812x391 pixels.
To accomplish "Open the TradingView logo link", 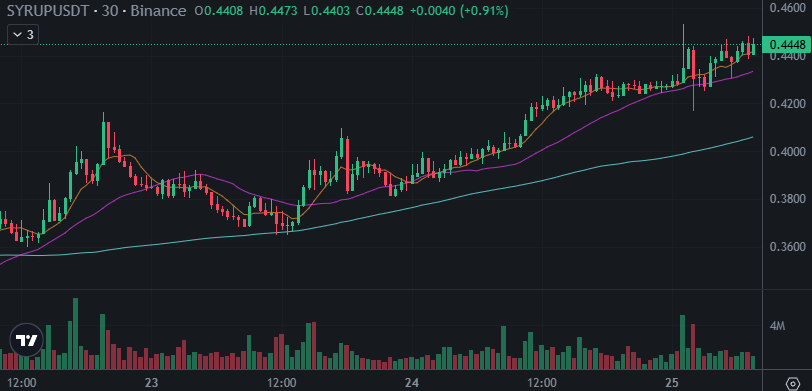I will pos(26,340).
